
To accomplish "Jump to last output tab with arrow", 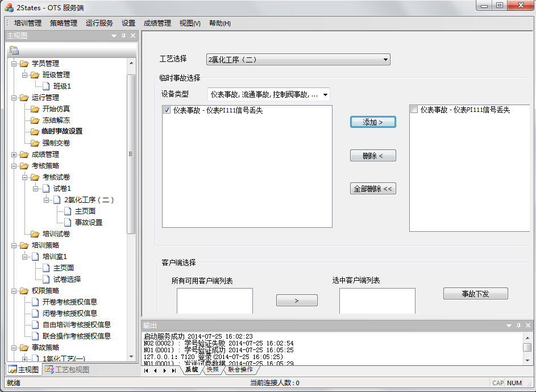I will (x=174, y=370).
